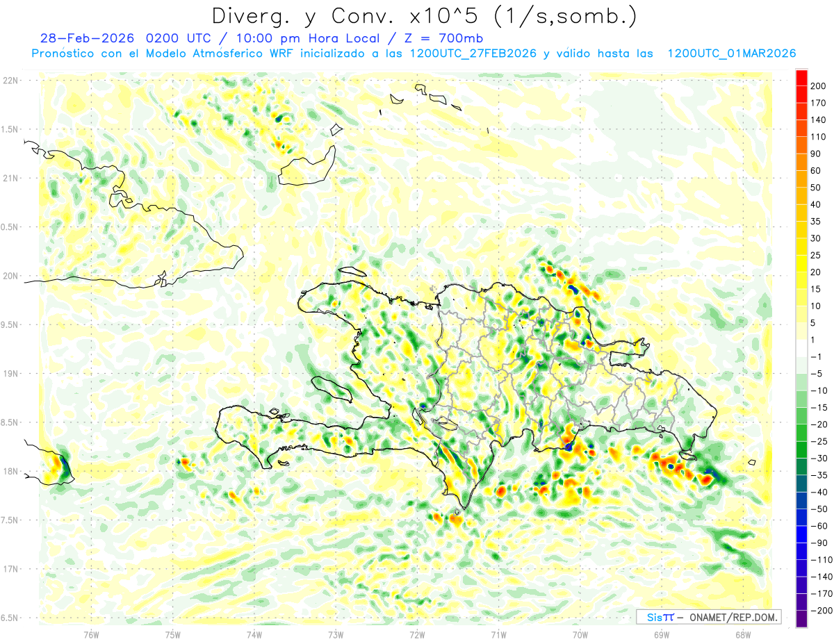Viewport: 834px width, 644px height.
Task: Click the red colorbar segment above 200
Action: [x=801, y=78]
